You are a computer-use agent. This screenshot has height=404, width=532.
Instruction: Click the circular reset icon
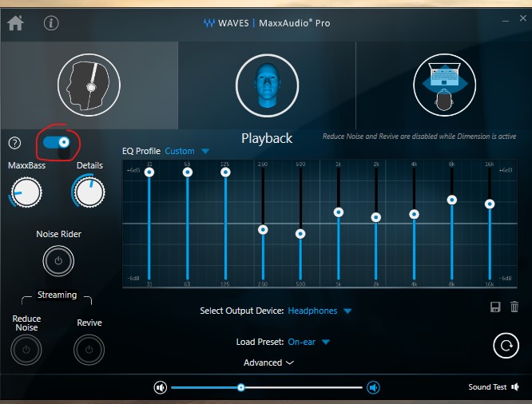pos(506,346)
